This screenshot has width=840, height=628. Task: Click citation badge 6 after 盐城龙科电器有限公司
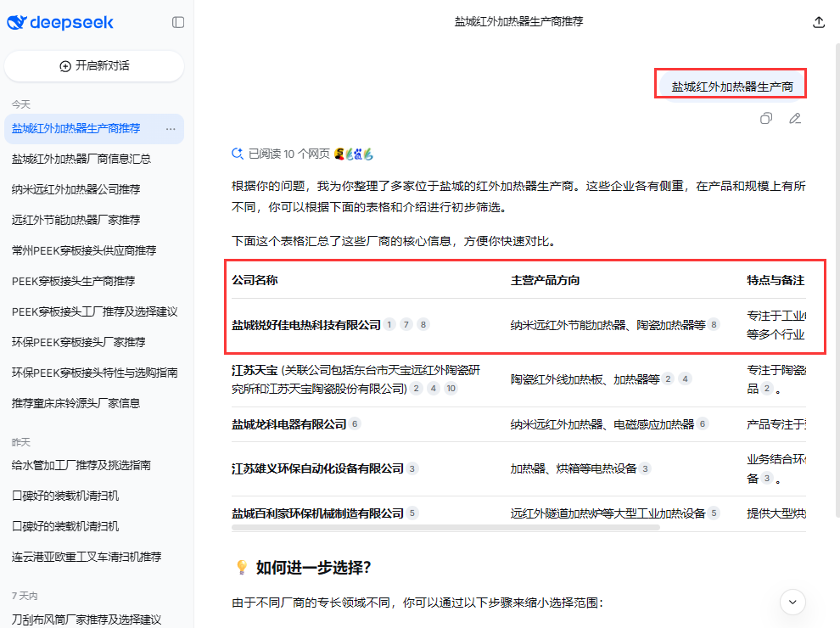click(355, 424)
